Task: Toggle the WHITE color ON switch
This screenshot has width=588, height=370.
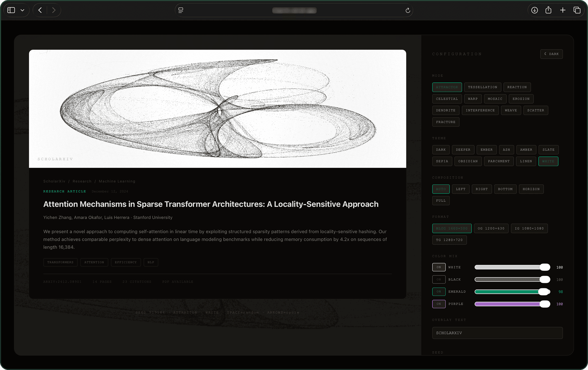Action: 439,267
